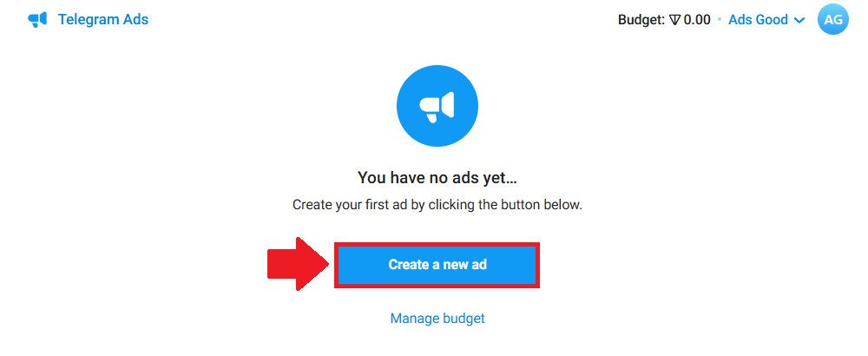Viewport: 868px width, 356px height.
Task: Click the You have no ads yet heading
Action: 437,178
